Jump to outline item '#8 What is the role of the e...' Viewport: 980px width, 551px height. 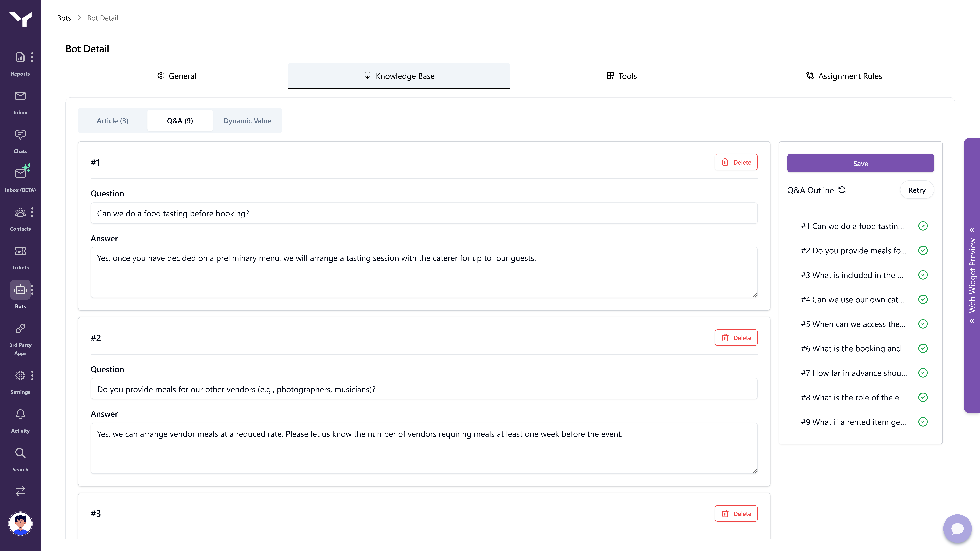coord(853,398)
